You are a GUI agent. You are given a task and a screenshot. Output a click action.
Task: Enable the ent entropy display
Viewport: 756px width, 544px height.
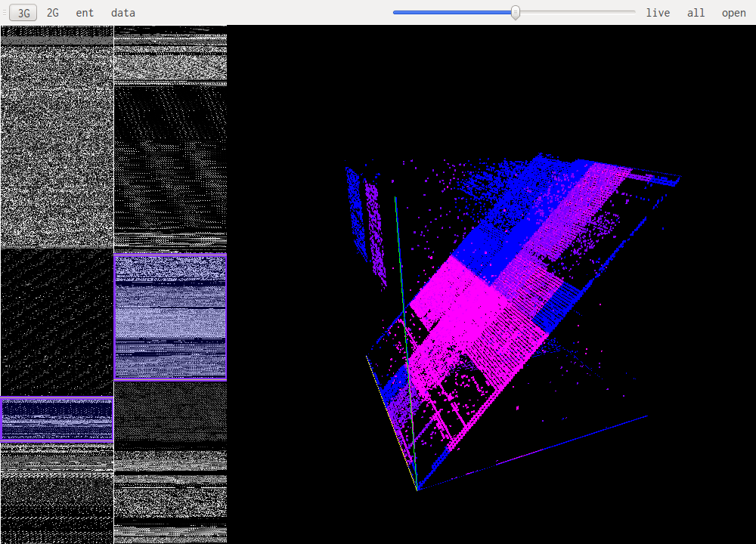85,13
